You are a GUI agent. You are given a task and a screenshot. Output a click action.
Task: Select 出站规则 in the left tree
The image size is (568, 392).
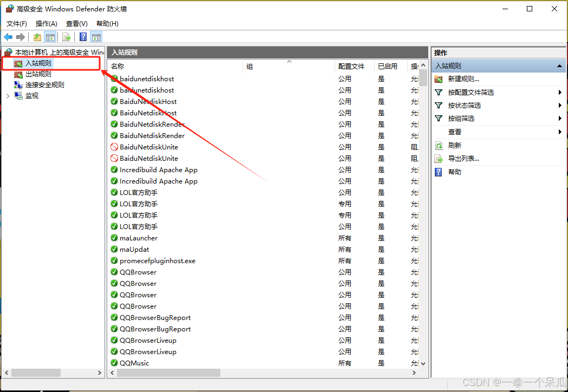38,74
